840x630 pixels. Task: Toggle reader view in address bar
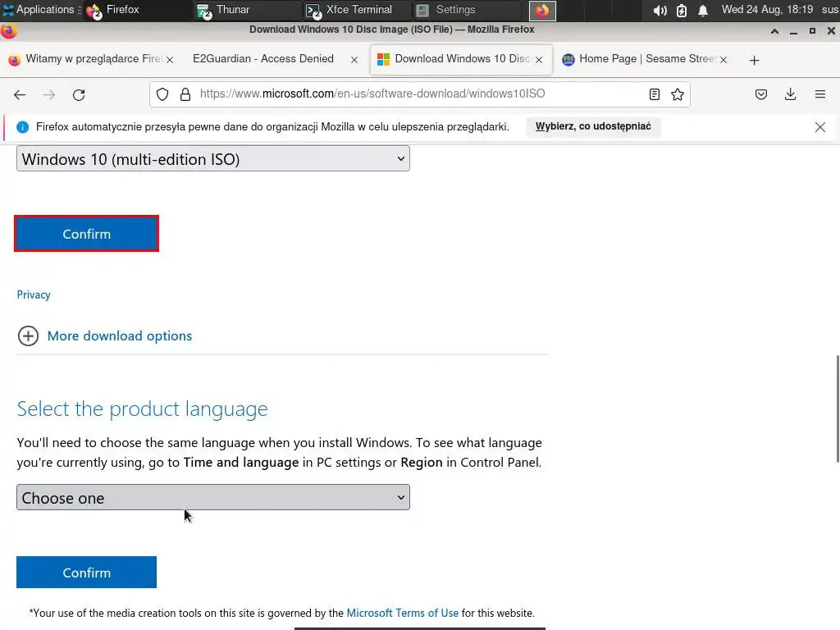pyautogui.click(x=654, y=94)
